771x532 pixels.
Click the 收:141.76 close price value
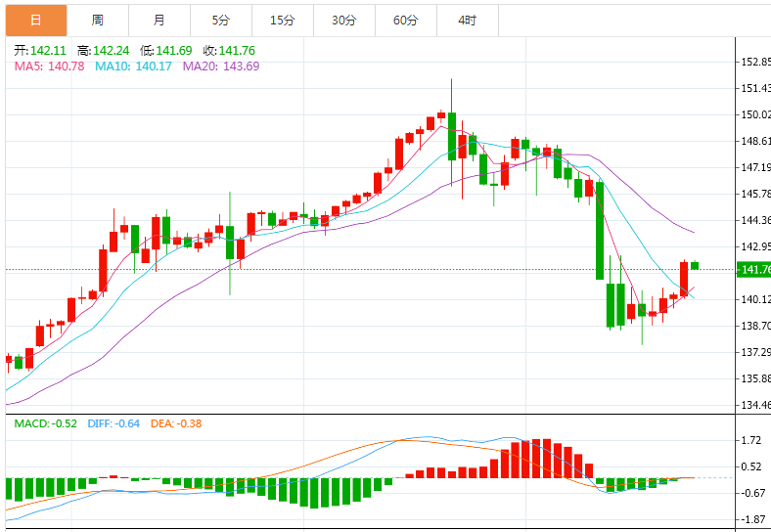click(229, 51)
